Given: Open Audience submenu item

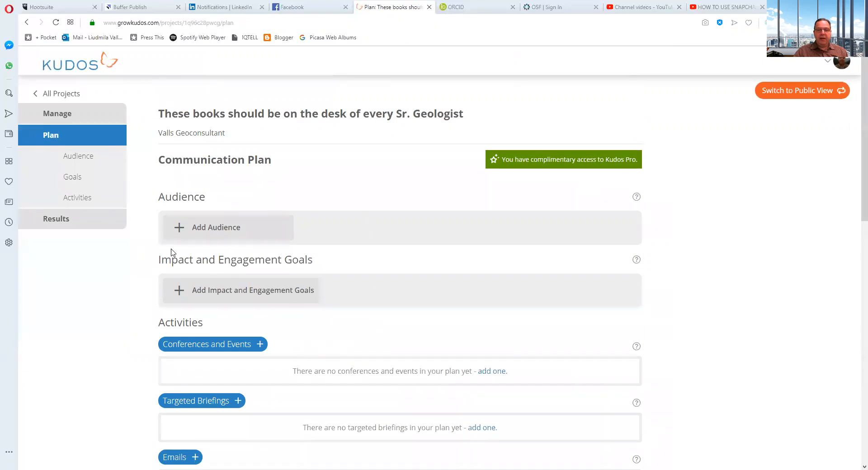Looking at the screenshot, I should [x=78, y=156].
